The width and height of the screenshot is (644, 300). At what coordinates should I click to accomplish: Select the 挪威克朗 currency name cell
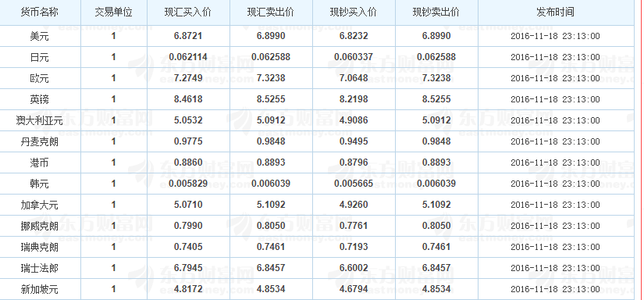(40, 226)
